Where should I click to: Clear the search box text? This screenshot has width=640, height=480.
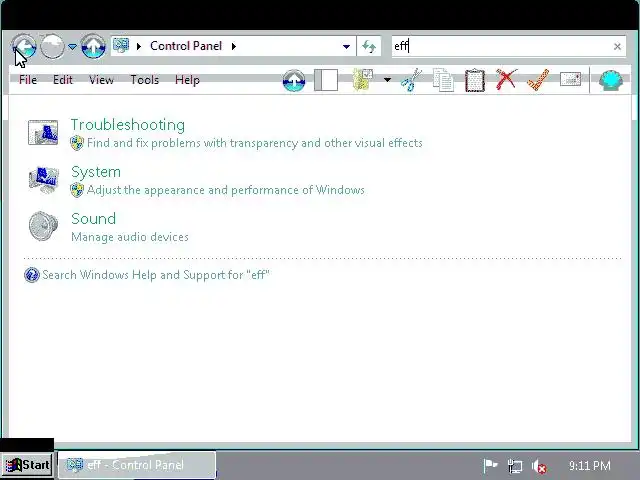pos(617,47)
